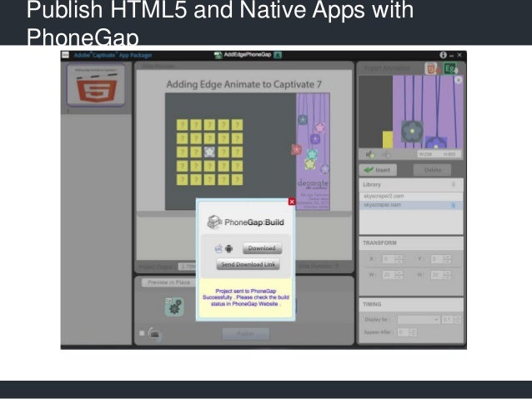Click the TRANSFORM section header

411,243
